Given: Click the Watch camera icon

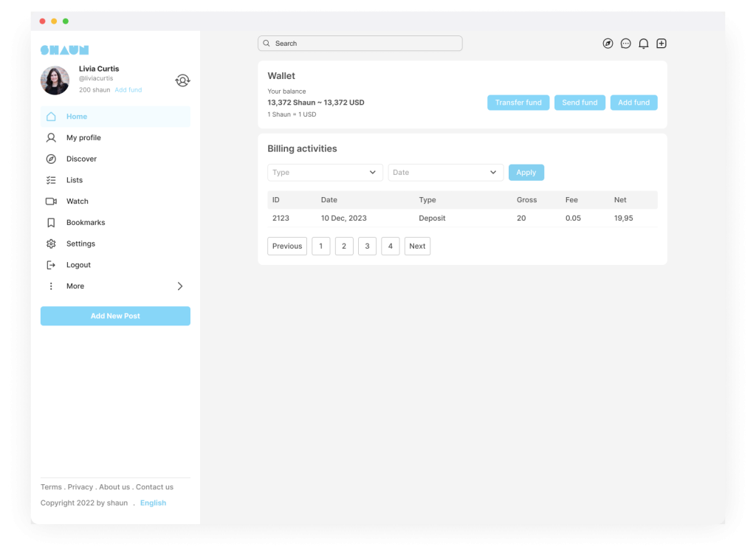Looking at the screenshot, I should click(51, 201).
